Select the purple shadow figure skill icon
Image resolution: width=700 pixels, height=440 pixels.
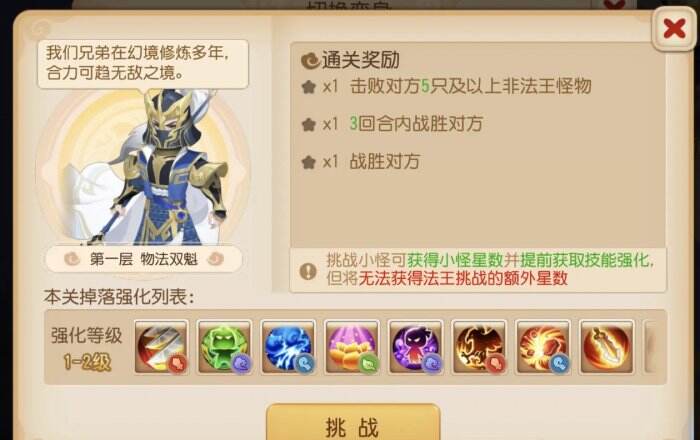(x=416, y=347)
